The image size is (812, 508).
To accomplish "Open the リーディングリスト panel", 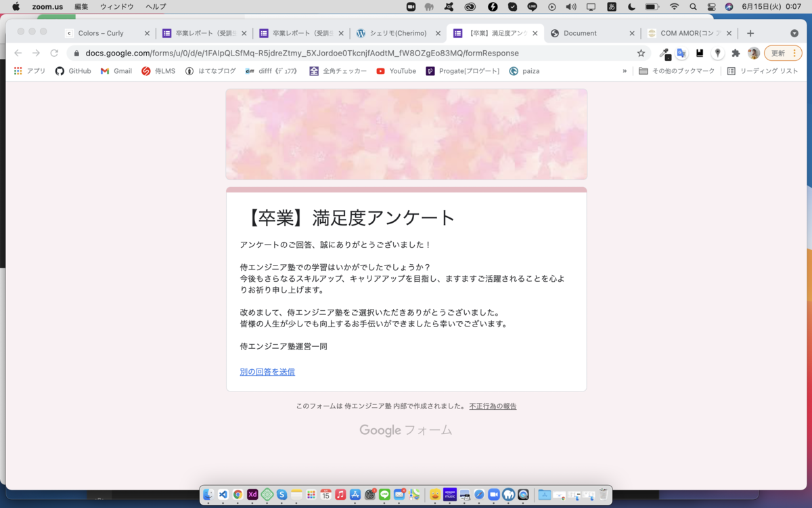I will [x=763, y=70].
